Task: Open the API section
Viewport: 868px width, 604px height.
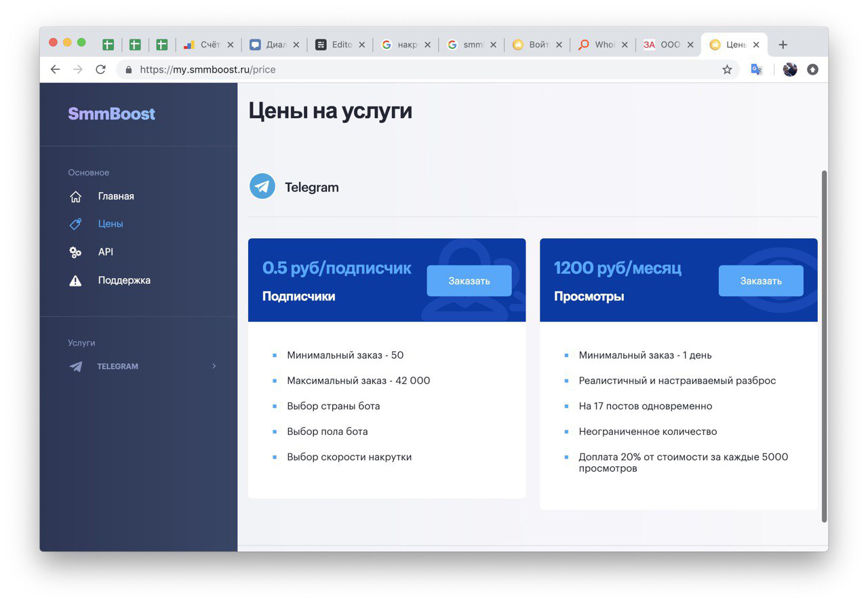Action: pyautogui.click(x=105, y=252)
